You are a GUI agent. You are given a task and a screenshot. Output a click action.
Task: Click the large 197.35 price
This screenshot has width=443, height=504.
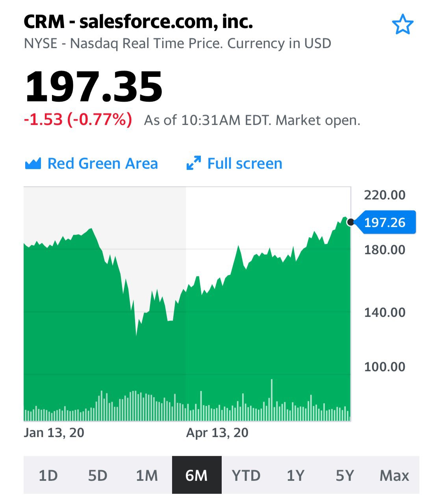[x=94, y=86]
